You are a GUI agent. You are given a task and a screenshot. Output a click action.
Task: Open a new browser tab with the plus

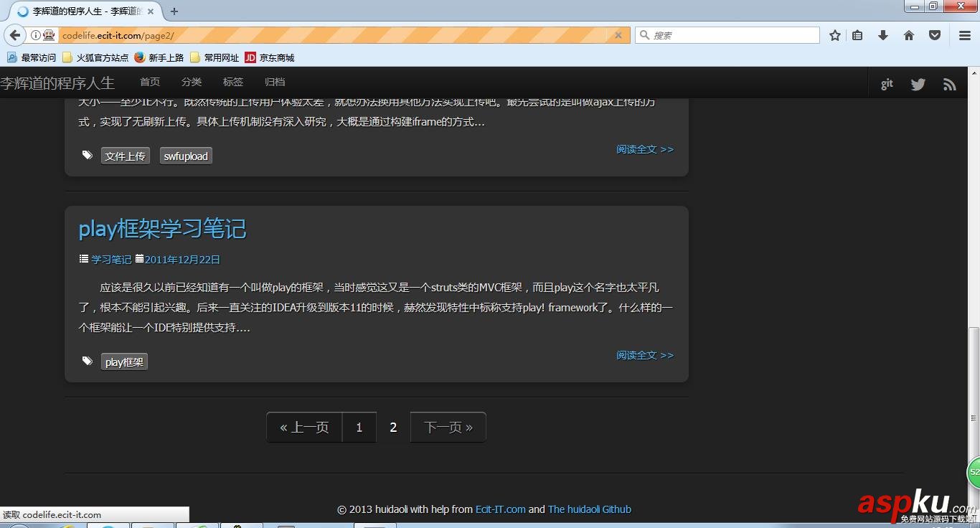coord(174,11)
